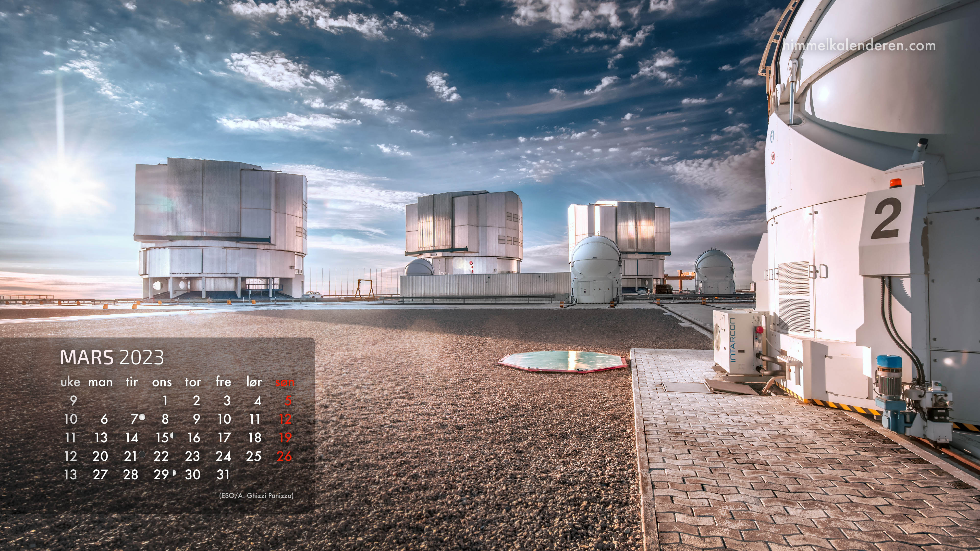Viewport: 980px width, 551px height.
Task: Click date 21 under tir
Action: click(130, 456)
